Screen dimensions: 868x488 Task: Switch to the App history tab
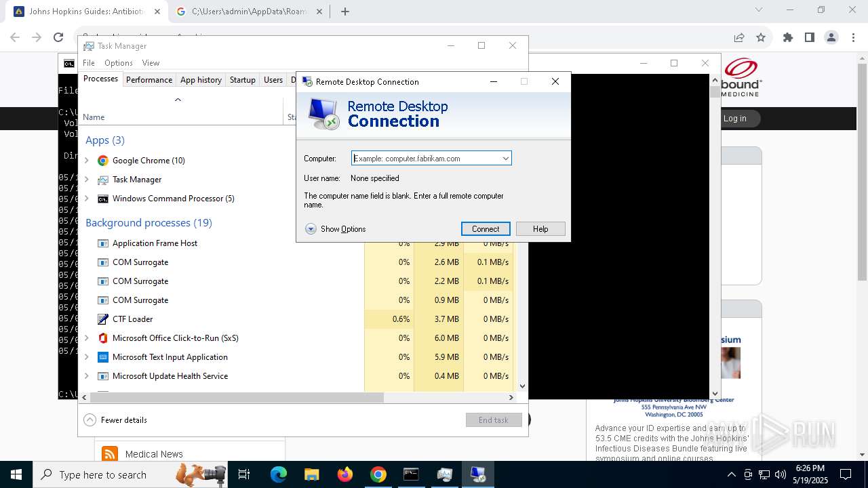(201, 80)
